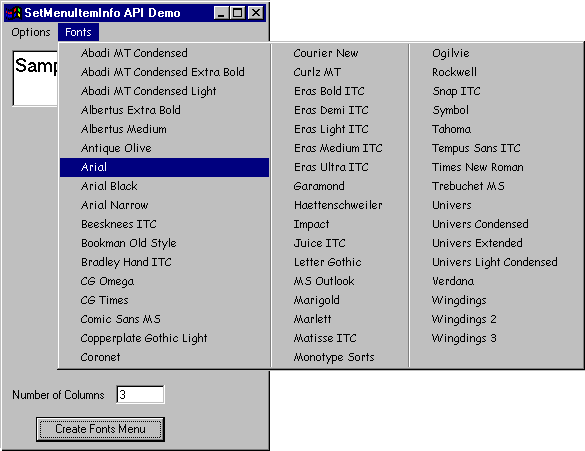Close the open Fonts menu
Viewport: 585px width, 451px height.
pos(78,32)
